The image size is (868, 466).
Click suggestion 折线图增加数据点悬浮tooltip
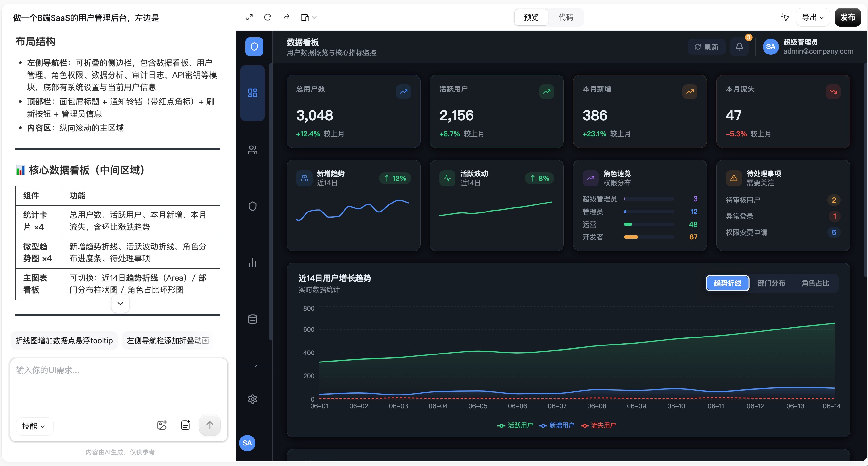click(x=64, y=340)
